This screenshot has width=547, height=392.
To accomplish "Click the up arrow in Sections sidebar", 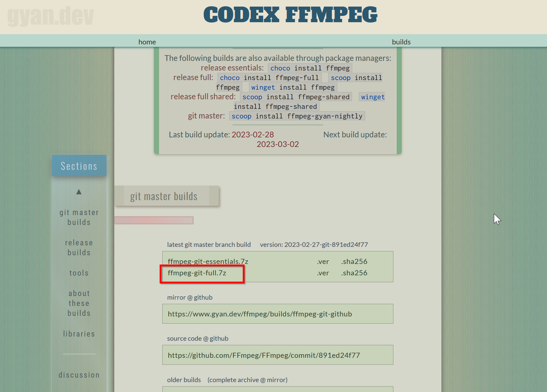I will coord(79,192).
